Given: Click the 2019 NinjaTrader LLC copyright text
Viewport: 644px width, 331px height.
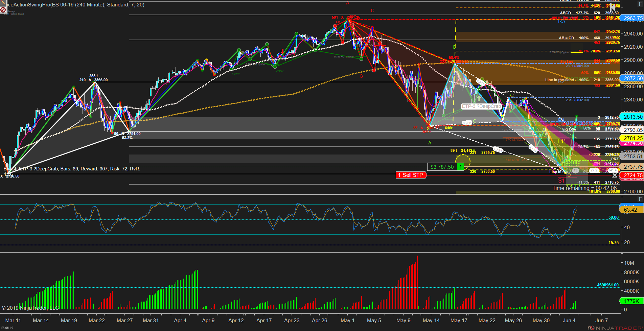Looking at the screenshot, I should pyautogui.click(x=30, y=308).
